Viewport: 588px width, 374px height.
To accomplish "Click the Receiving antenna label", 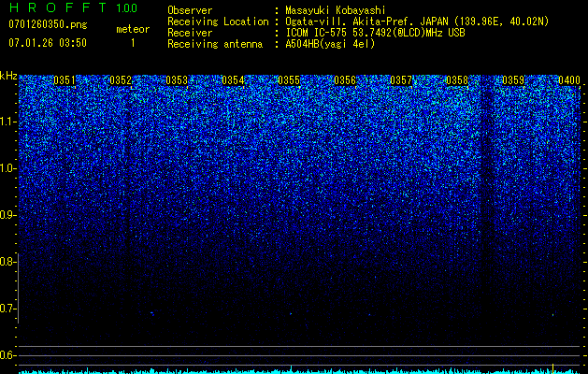I will point(215,44).
